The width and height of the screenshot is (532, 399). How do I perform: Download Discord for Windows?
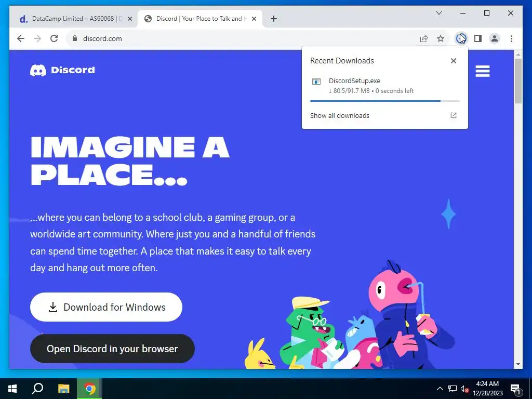click(x=106, y=307)
